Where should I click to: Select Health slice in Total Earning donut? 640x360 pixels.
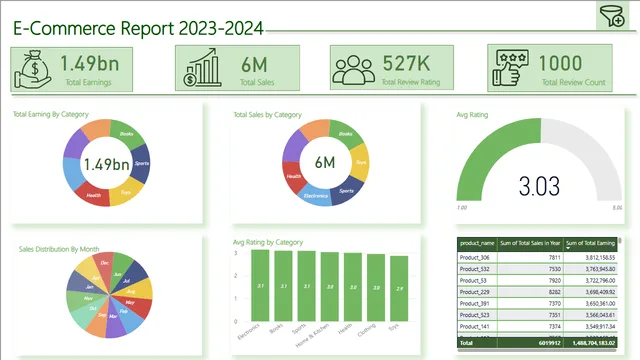point(93,195)
